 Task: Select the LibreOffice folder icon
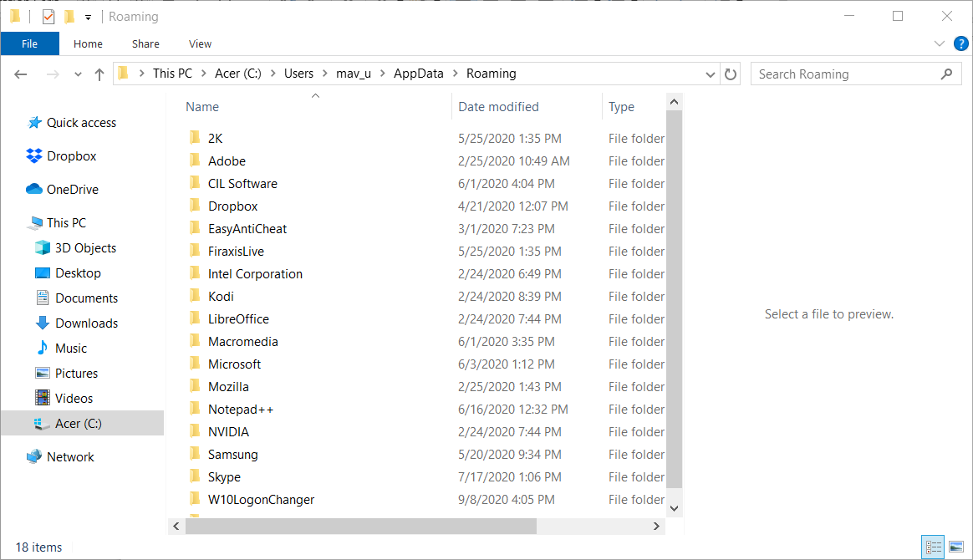[195, 318]
